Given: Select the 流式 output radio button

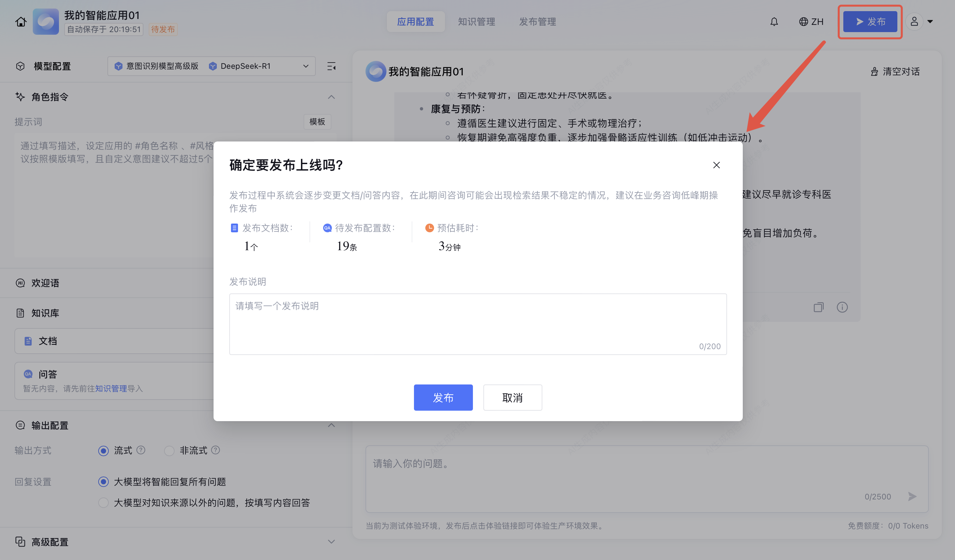Looking at the screenshot, I should [x=103, y=451].
